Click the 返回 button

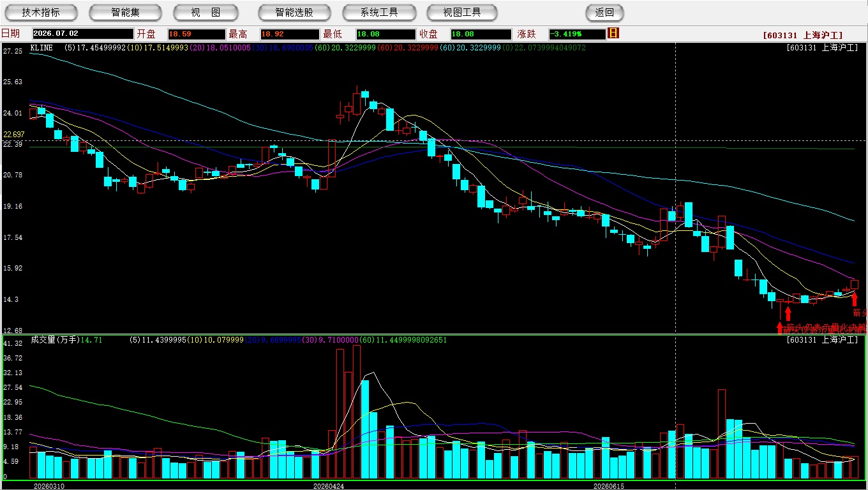[x=604, y=12]
